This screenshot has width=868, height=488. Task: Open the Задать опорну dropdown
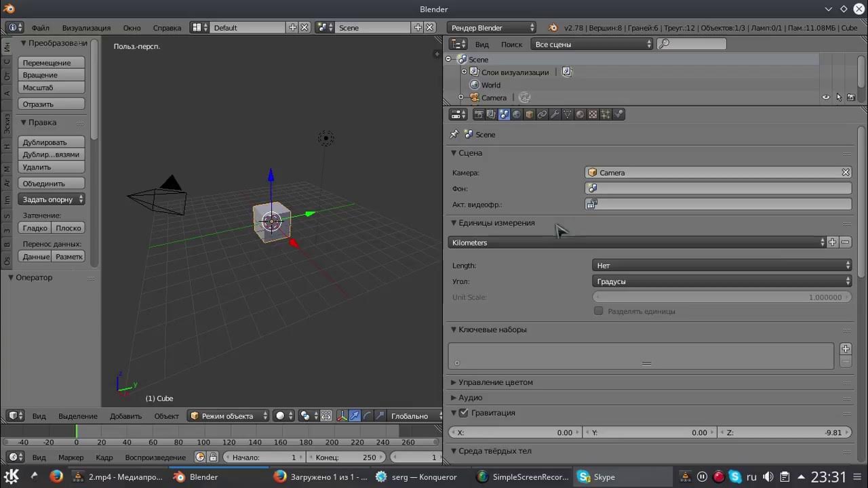pos(52,199)
